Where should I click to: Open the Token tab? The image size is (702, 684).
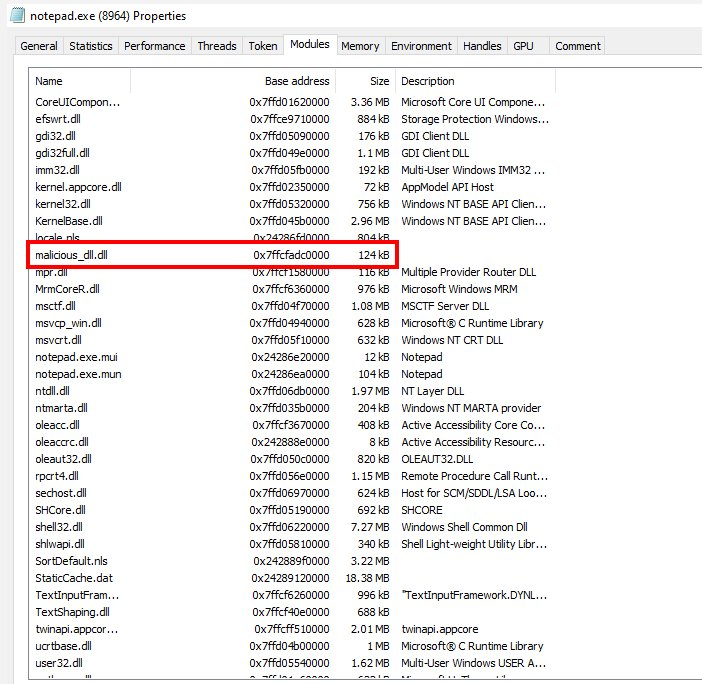pos(263,46)
